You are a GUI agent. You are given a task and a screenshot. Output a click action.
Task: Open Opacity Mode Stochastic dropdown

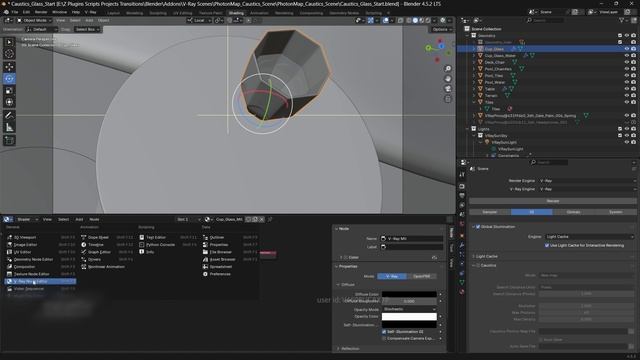409,309
